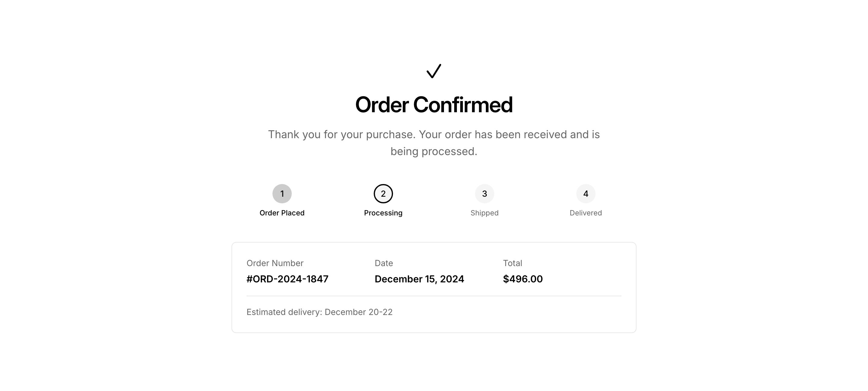
Task: Select the step 4 circle
Action: (x=586, y=194)
